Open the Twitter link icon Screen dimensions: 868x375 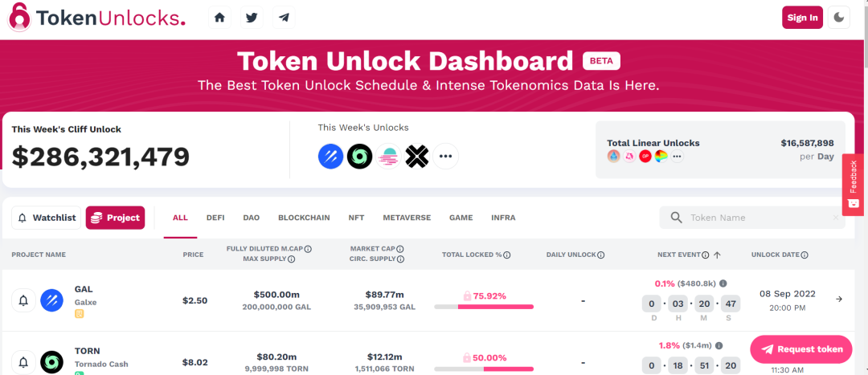click(x=252, y=18)
